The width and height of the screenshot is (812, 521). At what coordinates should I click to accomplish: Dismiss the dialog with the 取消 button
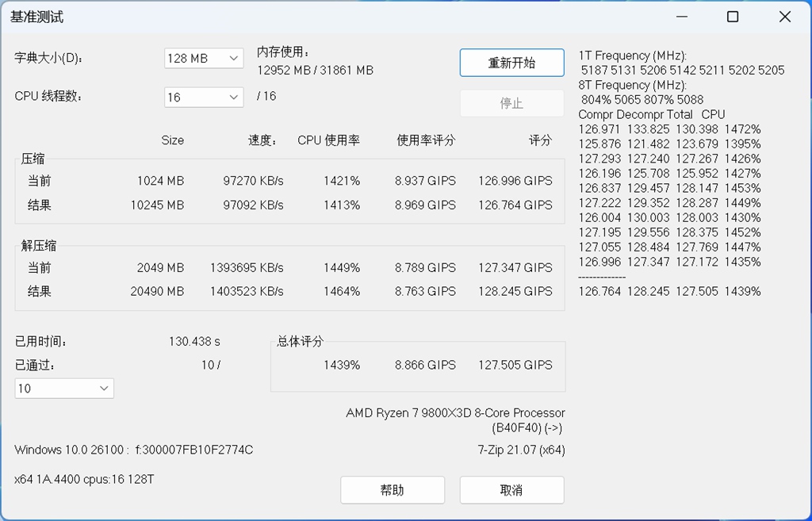pos(511,490)
